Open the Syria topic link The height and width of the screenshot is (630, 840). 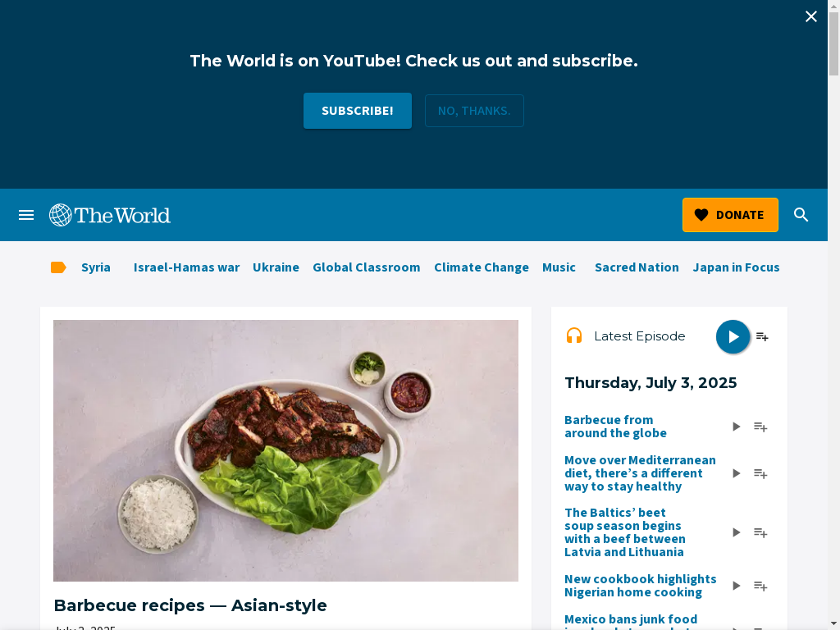pyautogui.click(x=96, y=267)
